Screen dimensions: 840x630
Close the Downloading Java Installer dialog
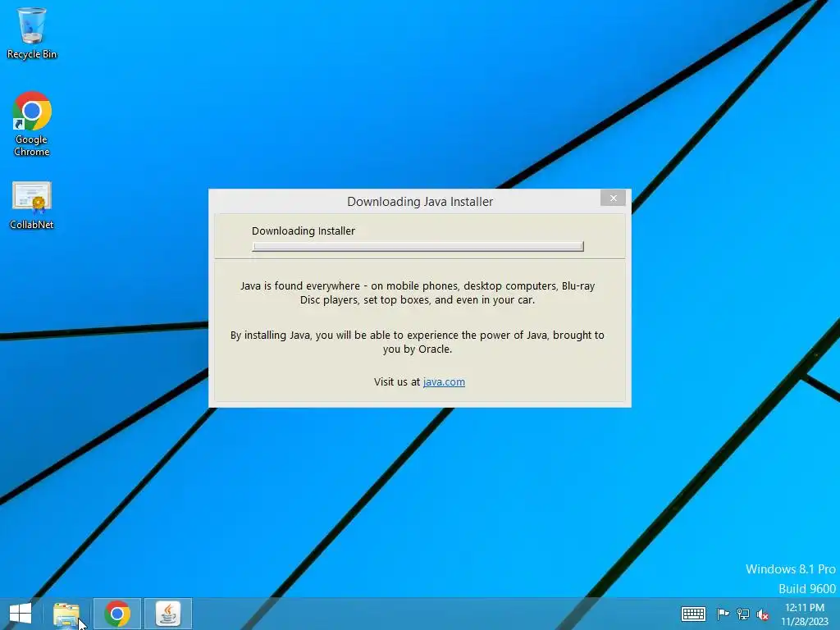(x=613, y=199)
